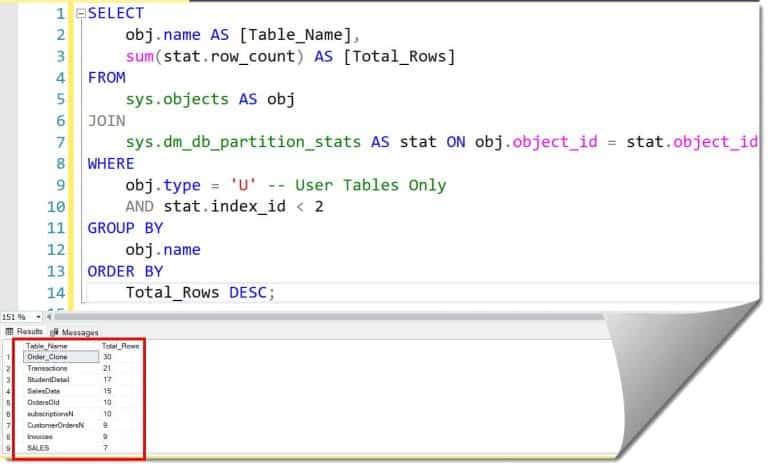The width and height of the screenshot is (768, 467).
Task: Click stat.index_id on line 10
Action: coord(224,206)
